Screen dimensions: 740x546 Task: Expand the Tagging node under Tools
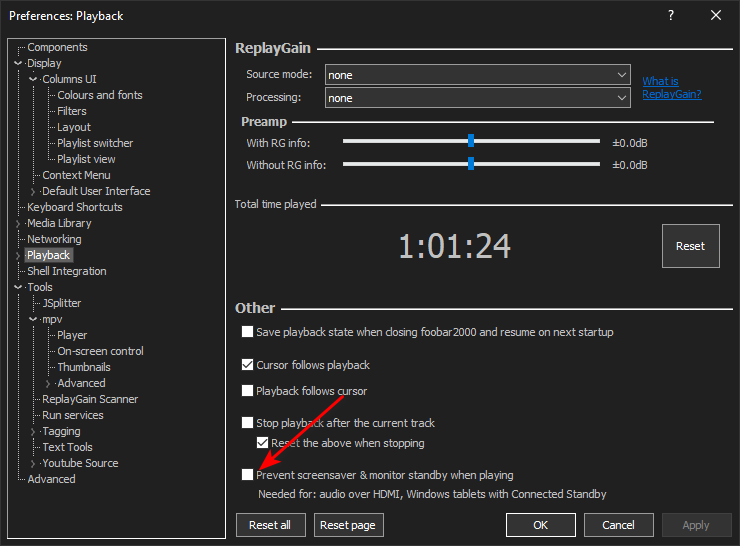[33, 431]
